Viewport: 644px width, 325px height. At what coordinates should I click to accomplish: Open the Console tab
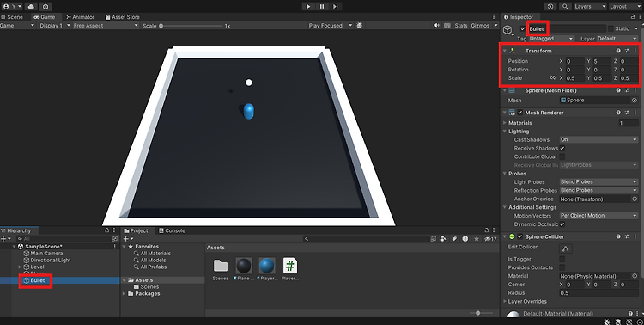(x=172, y=230)
